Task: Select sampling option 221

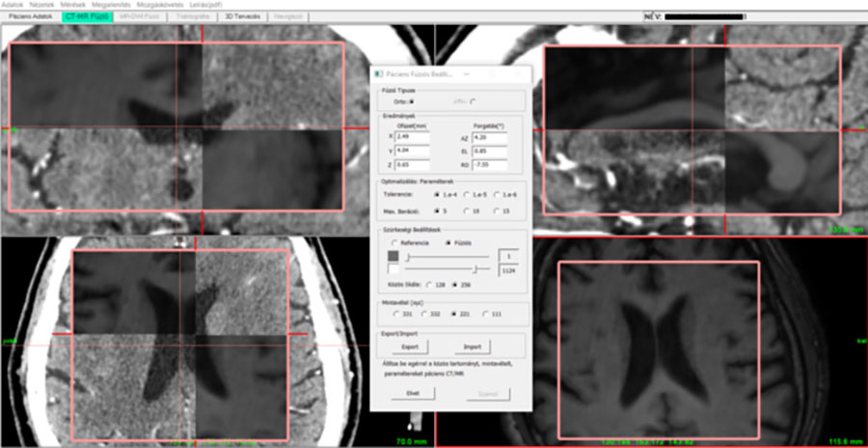Action: 455,314
